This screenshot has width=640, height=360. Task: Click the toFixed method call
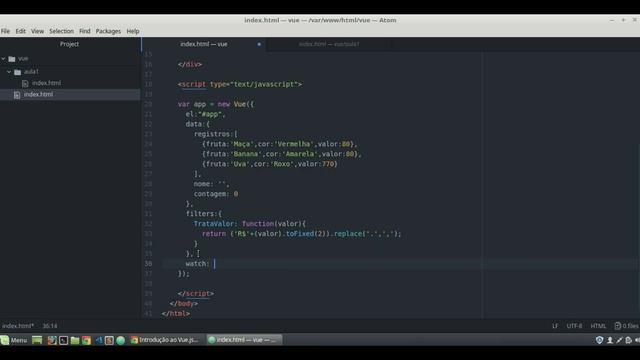(300, 234)
